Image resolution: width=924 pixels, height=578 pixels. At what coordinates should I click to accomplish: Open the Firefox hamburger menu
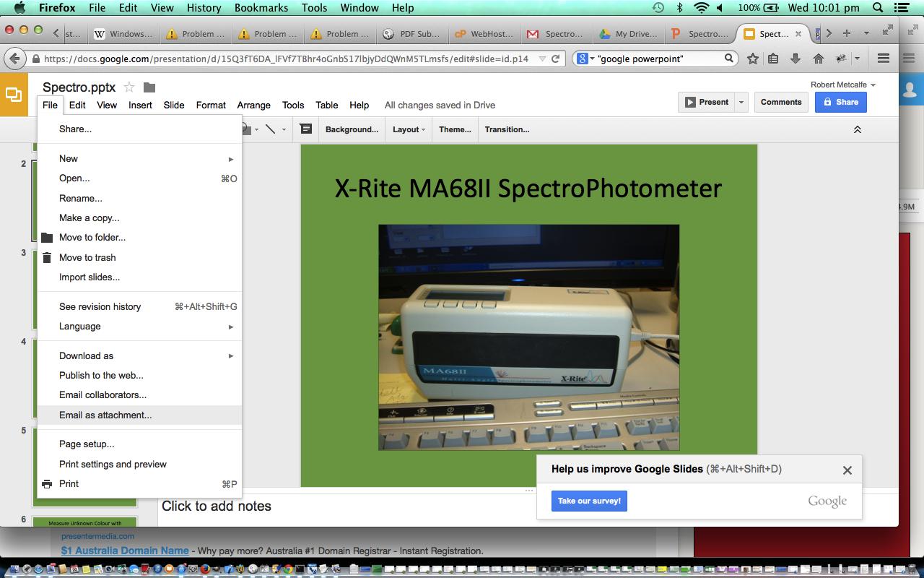coord(883,59)
